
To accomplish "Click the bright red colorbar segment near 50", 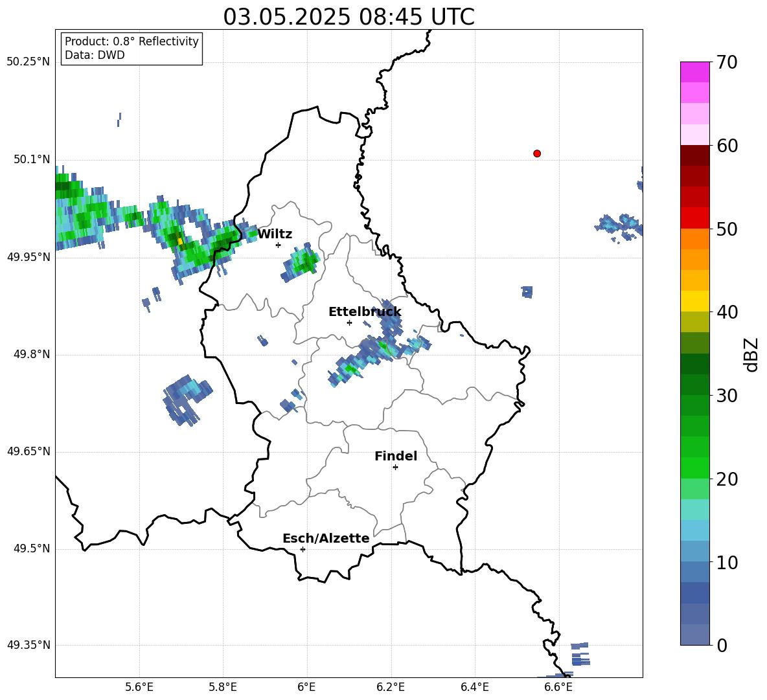I will pyautogui.click(x=694, y=218).
